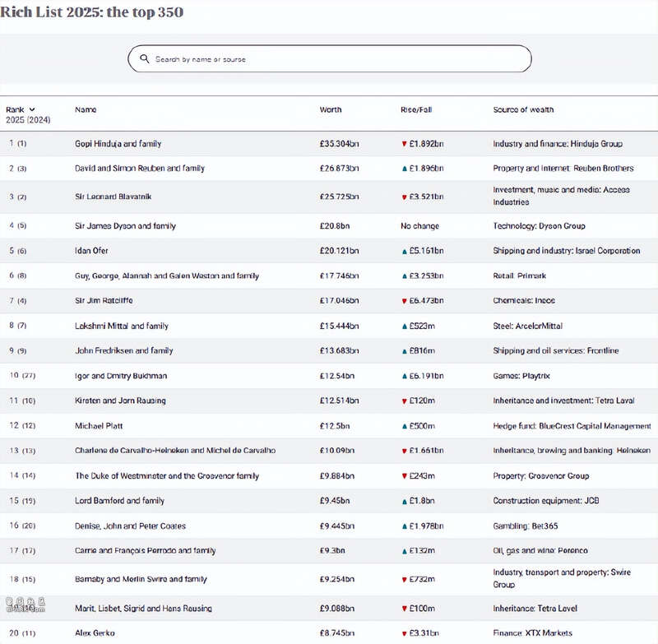The image size is (658, 644).
Task: Click the 'No change' rise/fall cell
Action: 419,225
